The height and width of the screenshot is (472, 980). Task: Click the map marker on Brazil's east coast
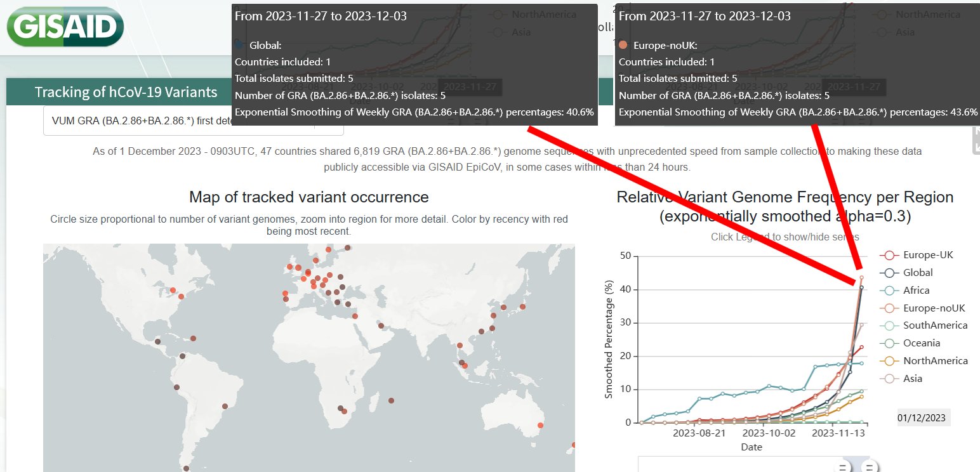point(225,407)
